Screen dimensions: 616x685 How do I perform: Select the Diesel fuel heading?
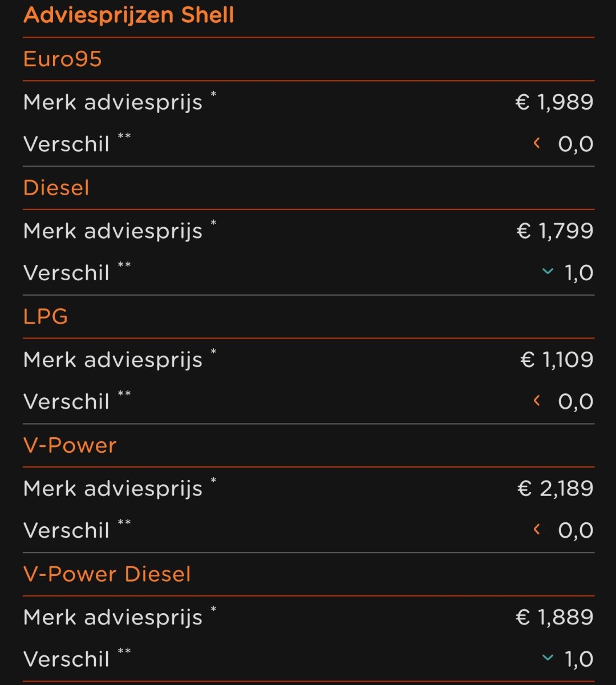(56, 188)
